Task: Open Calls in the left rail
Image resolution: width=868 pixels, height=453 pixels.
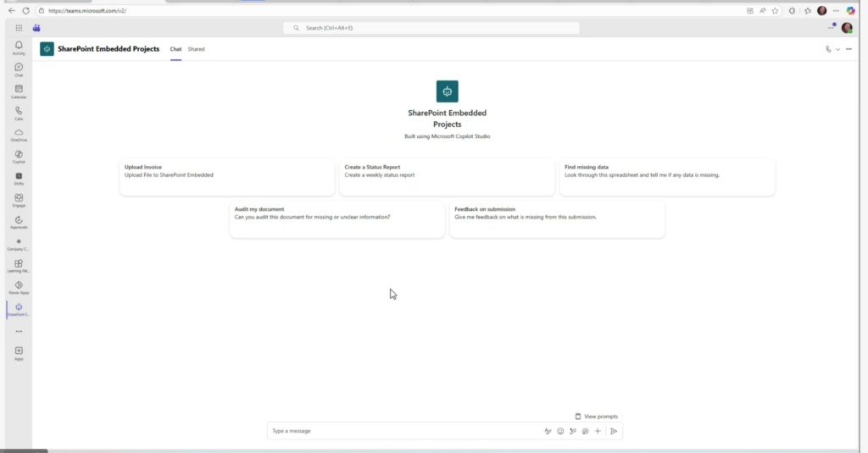Action: tap(19, 113)
